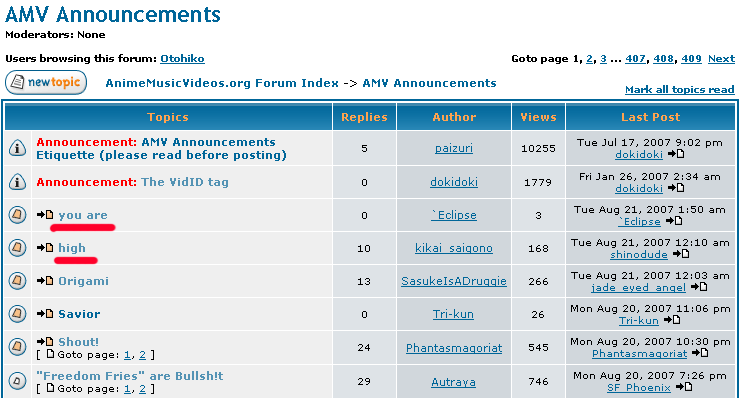Open author Autraya's profile

point(454,382)
